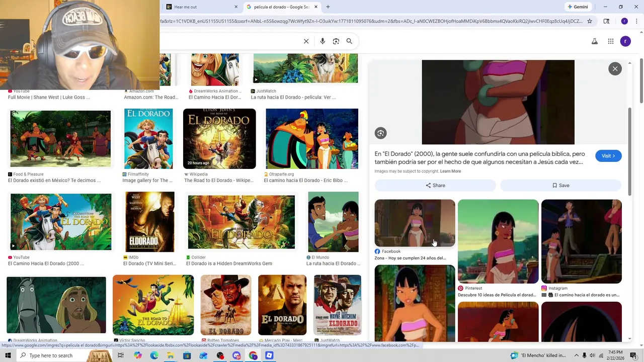Open the Google account avatar on the page
Viewport: 644px width, 362px height.
[x=625, y=41]
